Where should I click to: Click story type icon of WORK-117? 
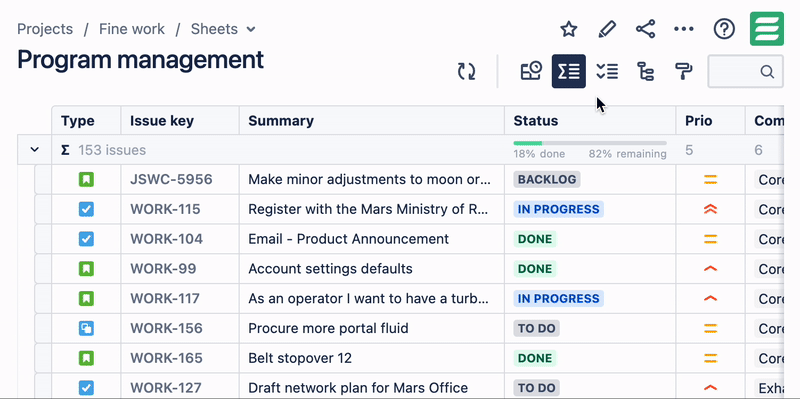[86, 298]
